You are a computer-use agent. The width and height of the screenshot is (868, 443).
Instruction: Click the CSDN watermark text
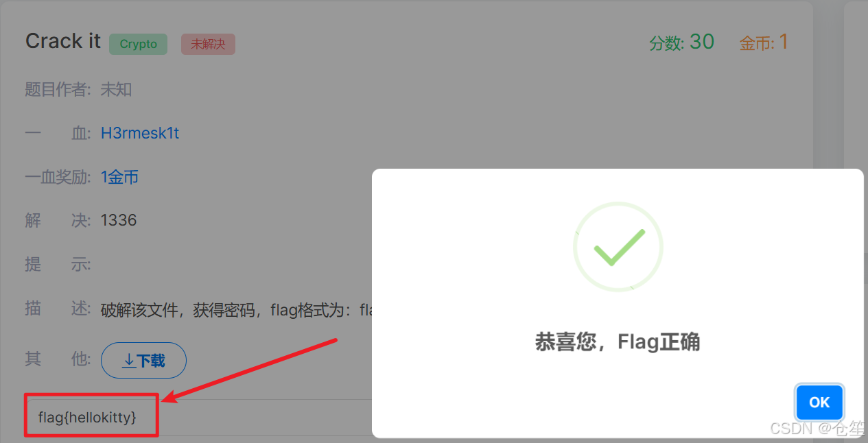817,429
